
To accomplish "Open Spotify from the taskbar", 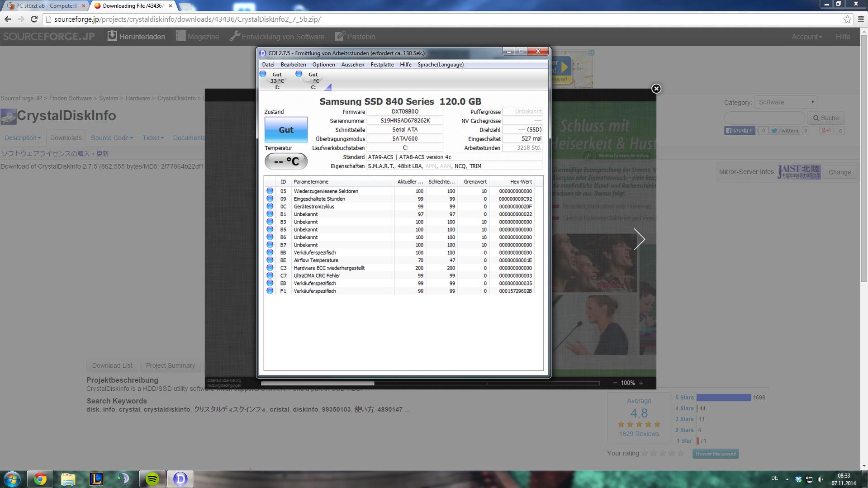I will [152, 479].
